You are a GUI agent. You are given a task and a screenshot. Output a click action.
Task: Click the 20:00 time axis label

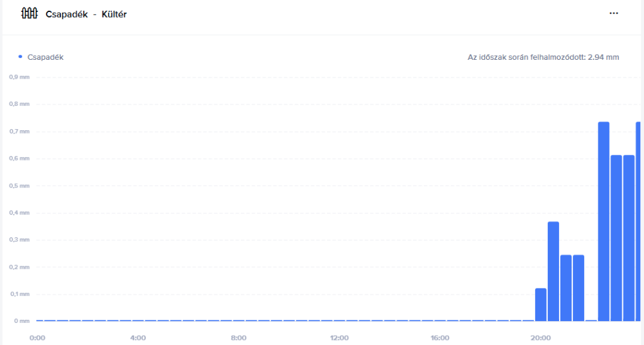pos(541,338)
